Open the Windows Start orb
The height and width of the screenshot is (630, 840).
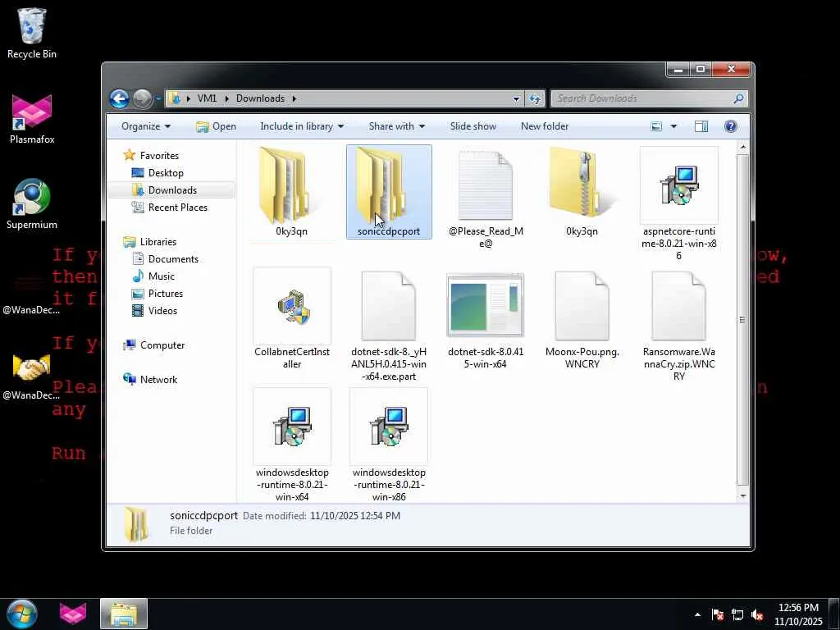pyautogui.click(x=22, y=614)
